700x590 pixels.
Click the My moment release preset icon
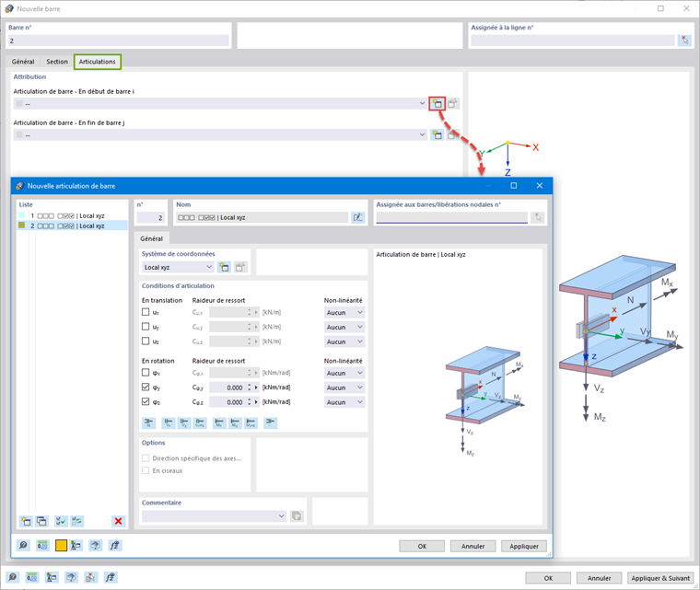219,422
